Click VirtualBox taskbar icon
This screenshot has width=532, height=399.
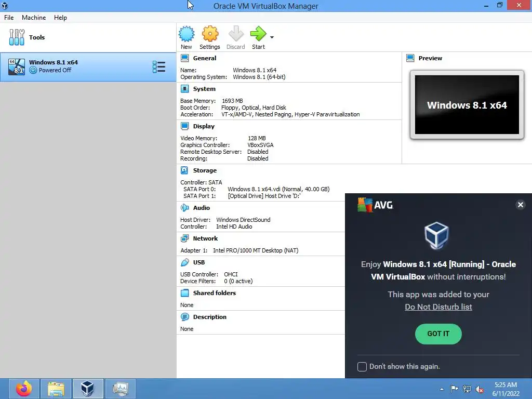(x=88, y=389)
